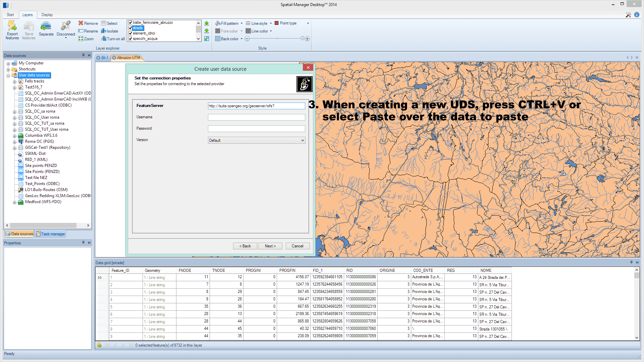
Task: Click the NOME column header
Action: (495, 270)
